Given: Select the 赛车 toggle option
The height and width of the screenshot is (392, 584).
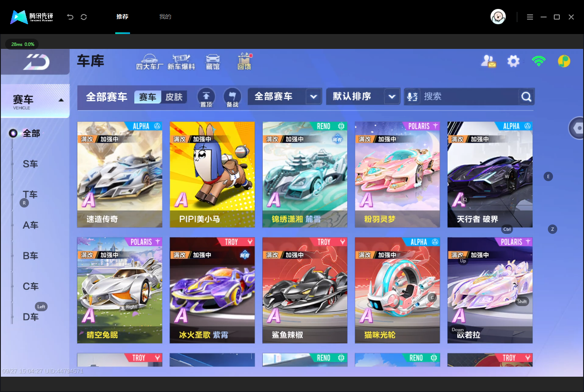Looking at the screenshot, I should tap(148, 97).
